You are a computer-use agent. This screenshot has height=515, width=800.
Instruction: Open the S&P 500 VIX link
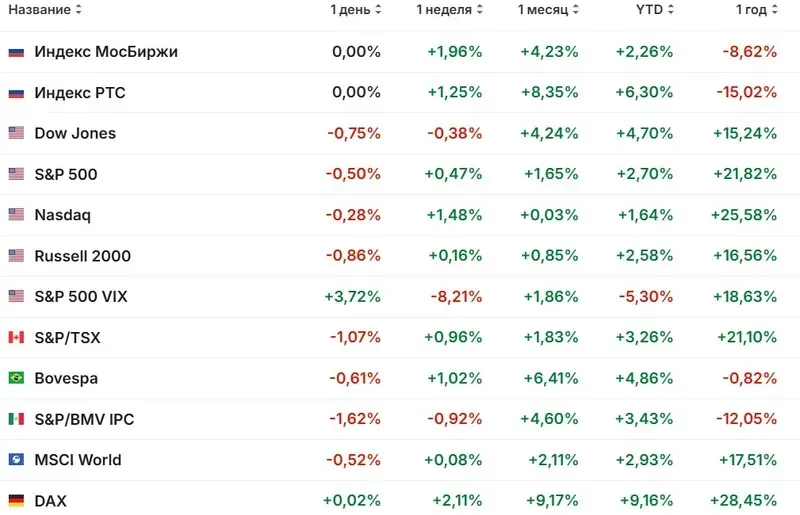pos(81,297)
